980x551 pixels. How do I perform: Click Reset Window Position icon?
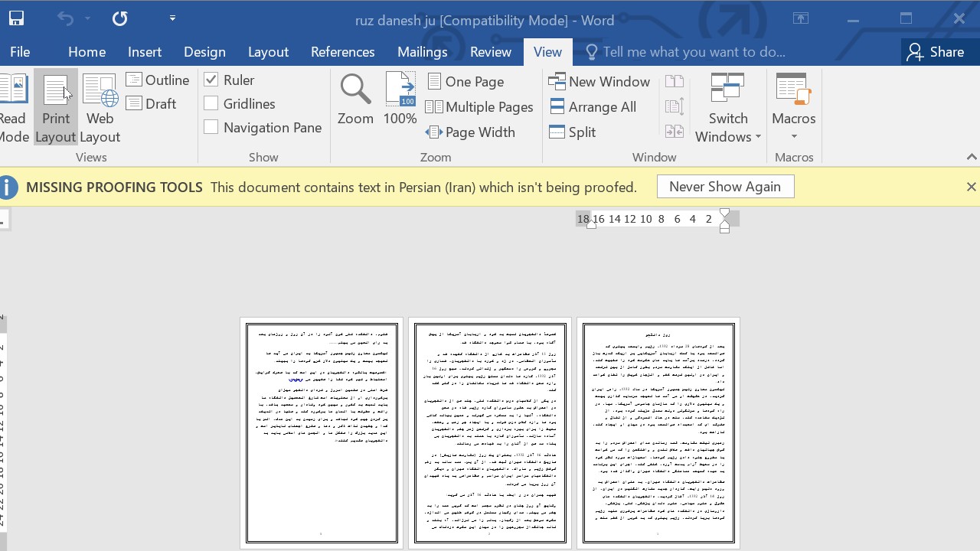675,132
